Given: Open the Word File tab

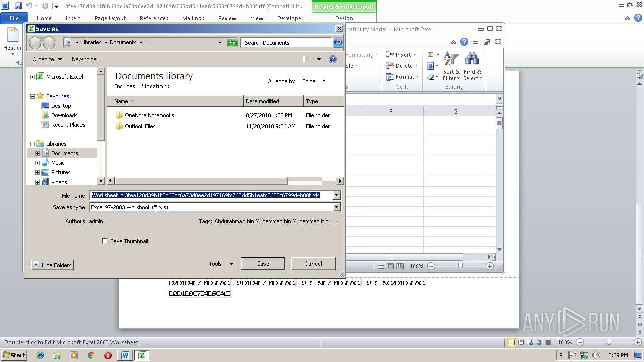Looking at the screenshot, I should tap(14, 18).
